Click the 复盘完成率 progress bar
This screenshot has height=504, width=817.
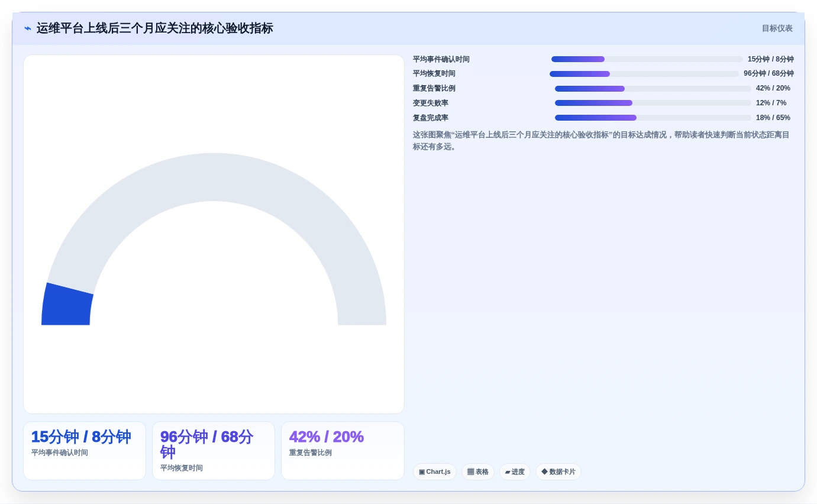click(653, 118)
